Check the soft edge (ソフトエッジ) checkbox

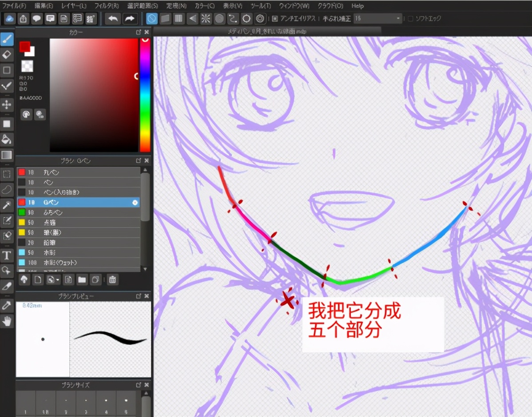tap(410, 19)
